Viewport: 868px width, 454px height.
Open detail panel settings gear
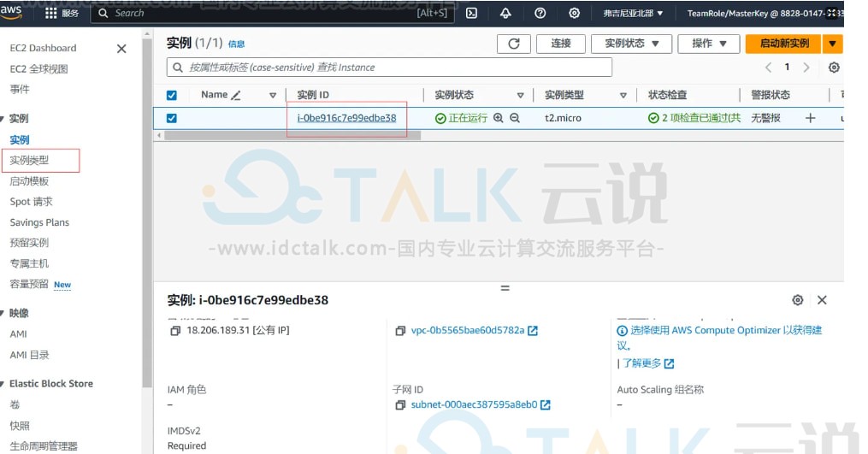(798, 300)
